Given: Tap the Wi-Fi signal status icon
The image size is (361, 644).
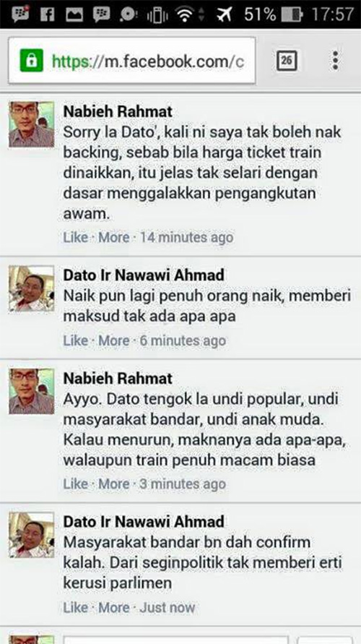Looking at the screenshot, I should (186, 14).
